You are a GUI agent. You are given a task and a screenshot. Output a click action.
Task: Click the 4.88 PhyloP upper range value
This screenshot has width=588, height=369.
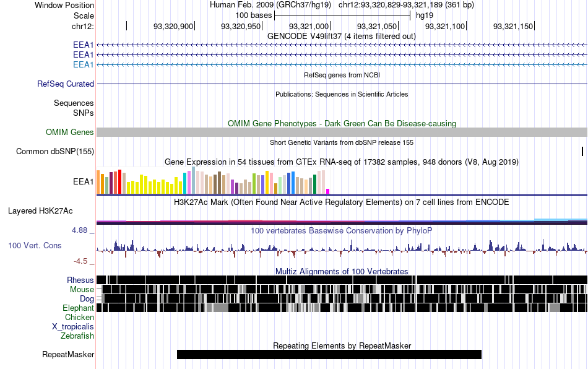[x=79, y=230]
